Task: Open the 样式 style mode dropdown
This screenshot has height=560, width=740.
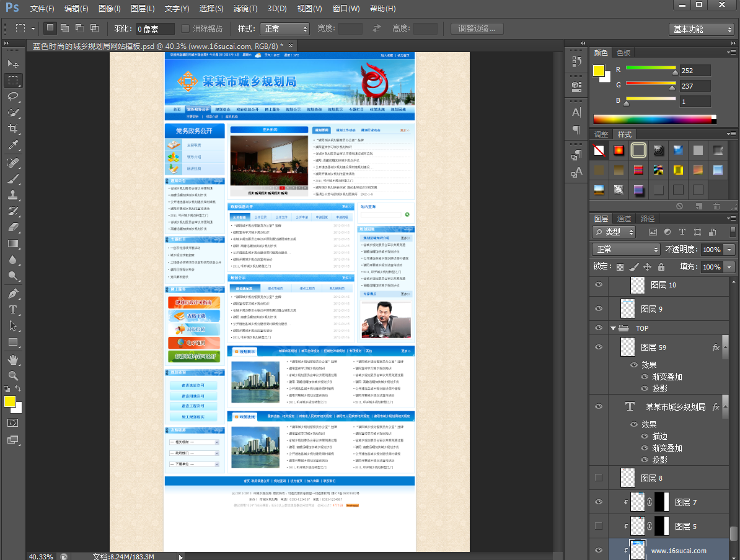Action: pos(285,29)
